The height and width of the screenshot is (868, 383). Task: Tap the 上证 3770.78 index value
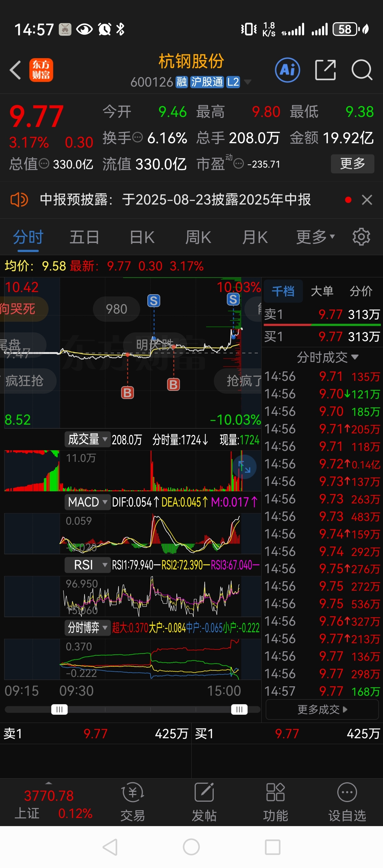[x=49, y=795]
